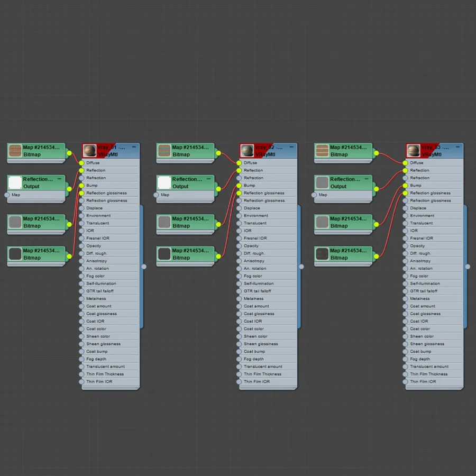The height and width of the screenshot is (476, 476).
Task: Select the Thin Film IOR slot on vray_03
Action: [x=434, y=381]
